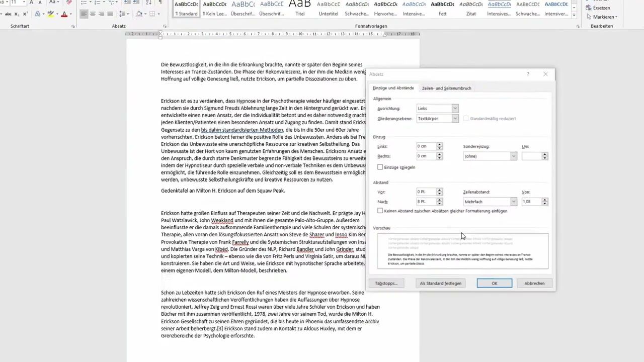Screen dimensions: 644x362
Task: Select Einzüge und Abstände tab
Action: point(393,88)
